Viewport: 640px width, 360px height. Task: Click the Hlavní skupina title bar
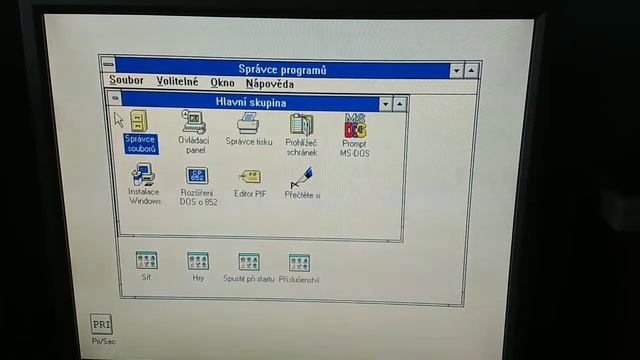(250, 102)
